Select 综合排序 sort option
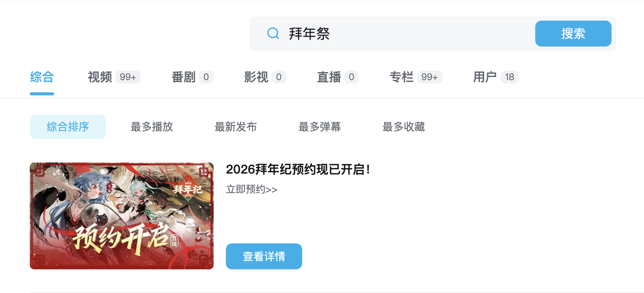644x293 pixels. (68, 127)
